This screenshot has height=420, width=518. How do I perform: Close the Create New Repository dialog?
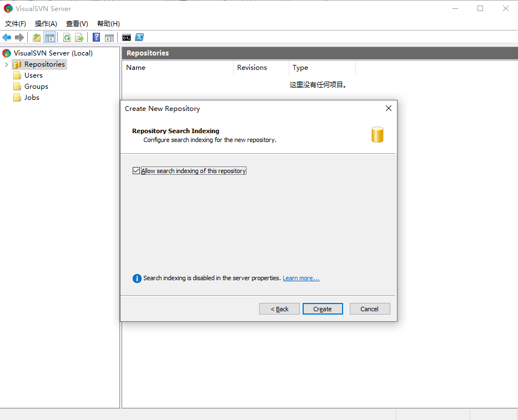click(389, 108)
